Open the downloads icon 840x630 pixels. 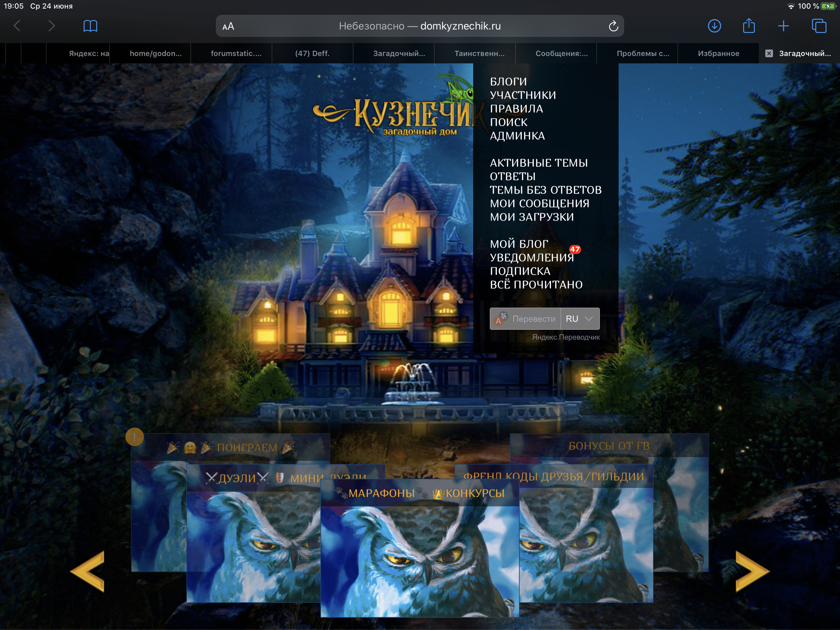(714, 26)
